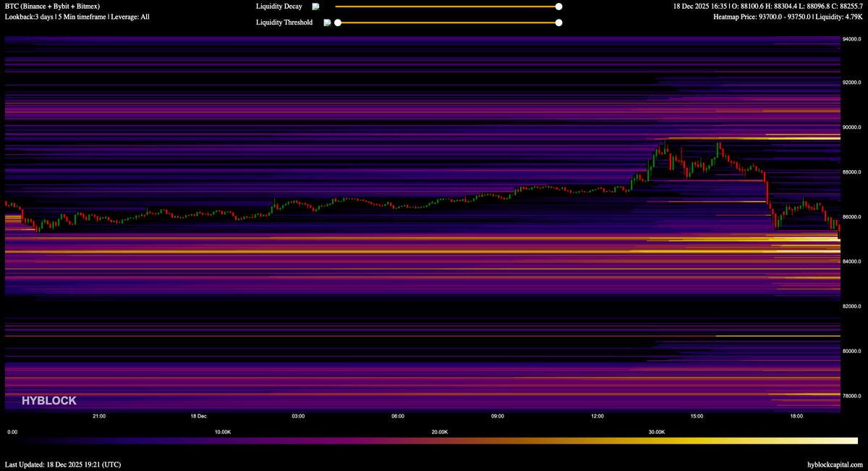Click the 18 Dec date axis label
This screenshot has height=471, width=868.
pos(199,416)
